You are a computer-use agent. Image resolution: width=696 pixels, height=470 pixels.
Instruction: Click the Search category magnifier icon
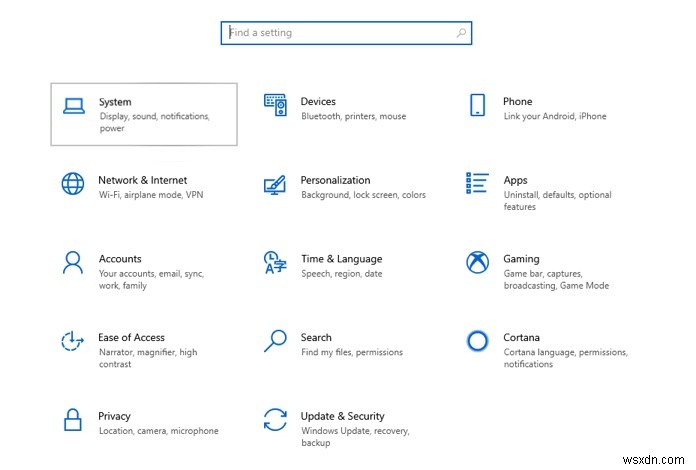coord(275,341)
